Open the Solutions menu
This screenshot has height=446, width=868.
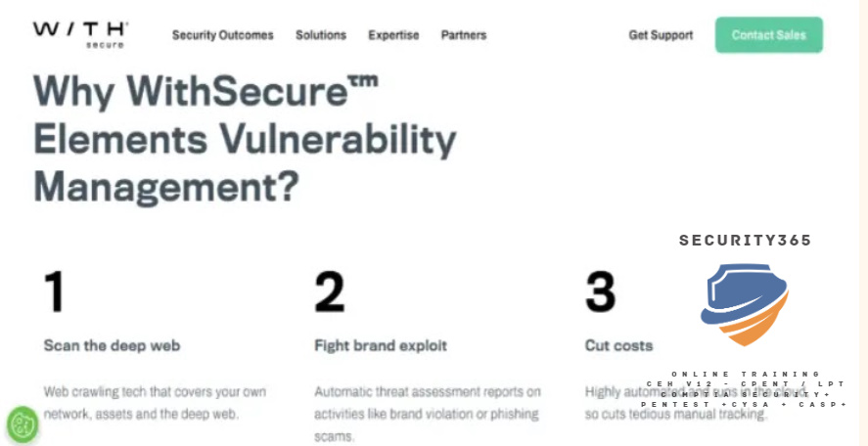point(321,35)
